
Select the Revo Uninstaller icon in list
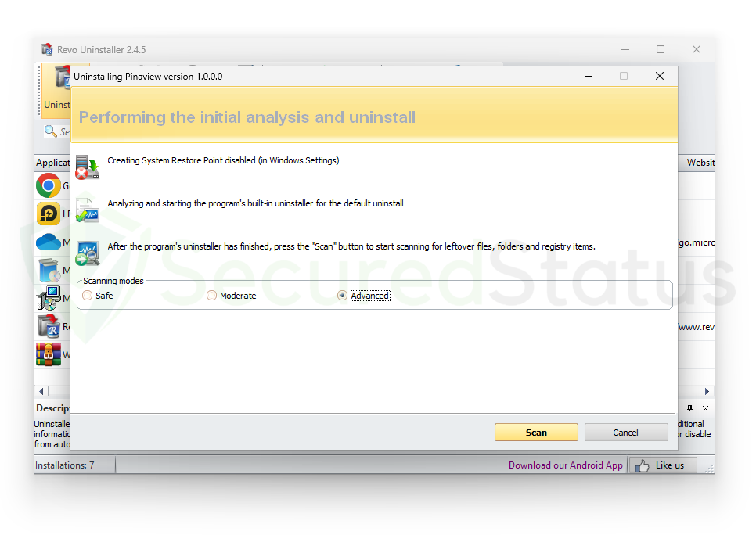49,326
